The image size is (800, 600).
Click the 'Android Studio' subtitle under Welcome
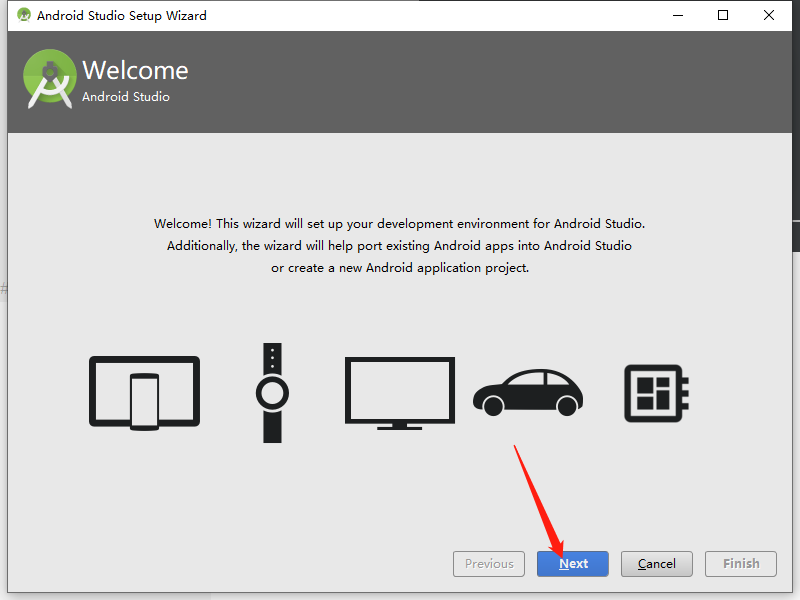(126, 97)
